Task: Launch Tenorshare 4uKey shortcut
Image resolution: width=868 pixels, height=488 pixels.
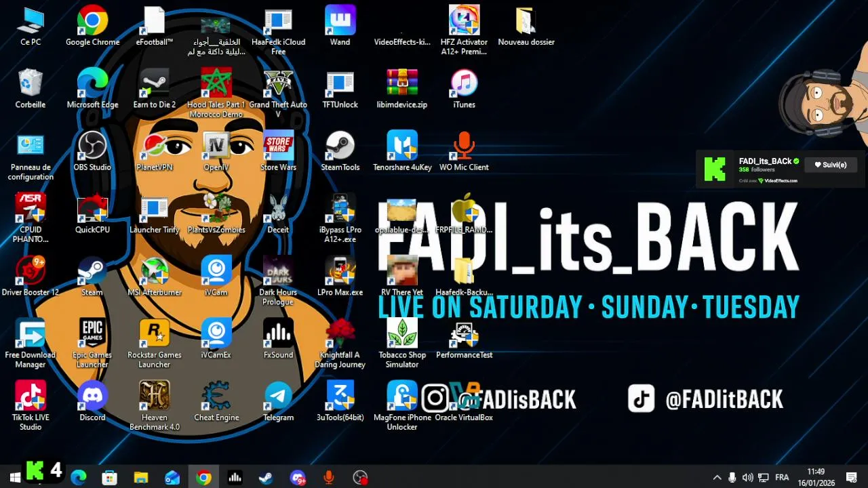Action: click(402, 152)
